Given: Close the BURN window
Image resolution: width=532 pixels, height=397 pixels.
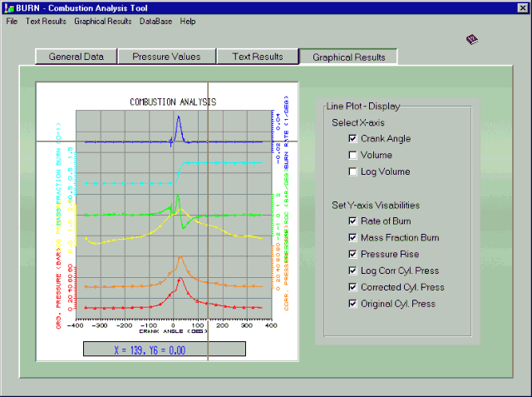Looking at the screenshot, I should (x=523, y=7).
